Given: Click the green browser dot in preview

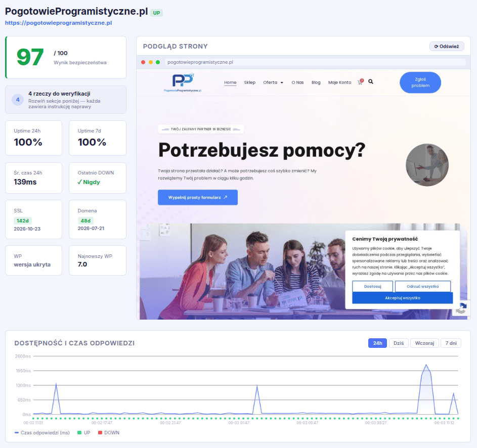Looking at the screenshot, I should tap(158, 62).
